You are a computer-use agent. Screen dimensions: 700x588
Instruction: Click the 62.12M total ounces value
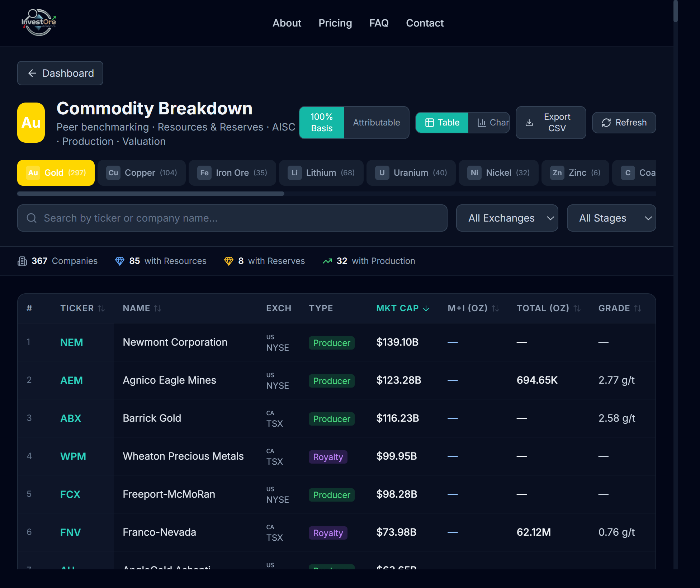pyautogui.click(x=534, y=532)
